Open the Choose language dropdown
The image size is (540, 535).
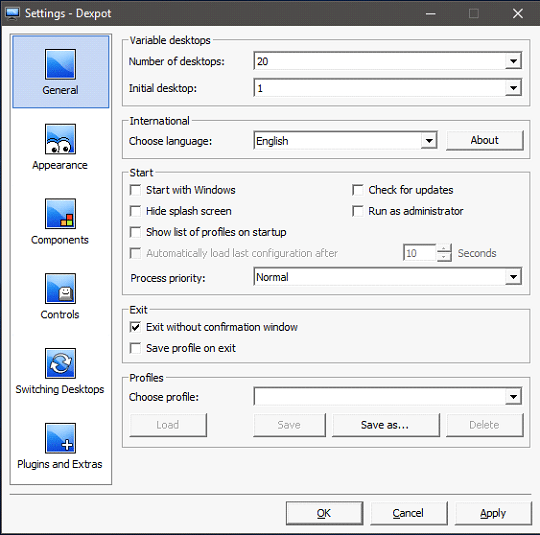tap(429, 141)
